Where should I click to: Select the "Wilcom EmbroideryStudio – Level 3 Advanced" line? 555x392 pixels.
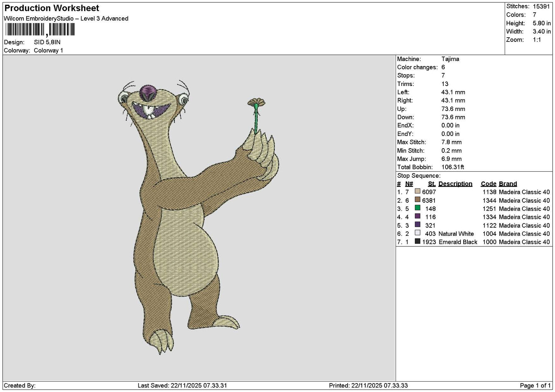point(66,18)
